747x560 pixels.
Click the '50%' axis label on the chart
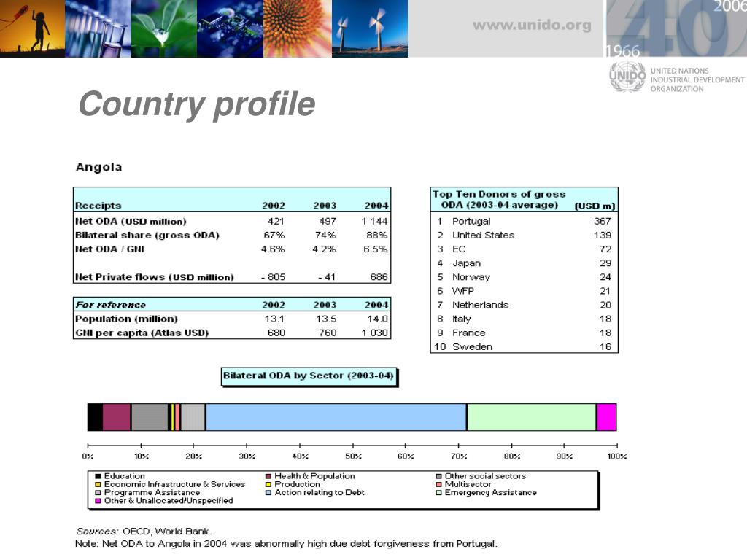[x=353, y=456]
